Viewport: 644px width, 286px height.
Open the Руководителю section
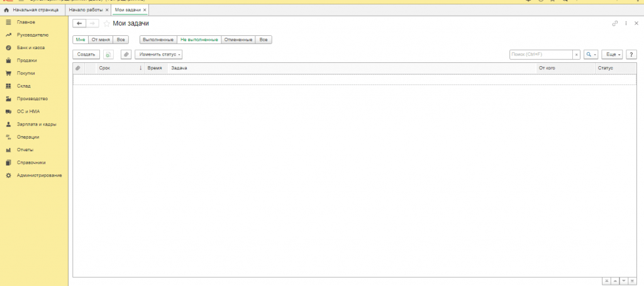(34, 35)
